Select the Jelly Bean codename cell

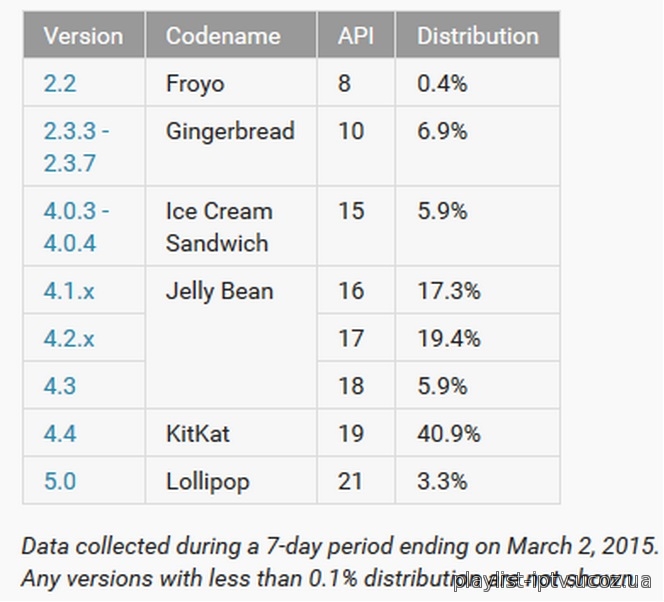pyautogui.click(x=231, y=337)
